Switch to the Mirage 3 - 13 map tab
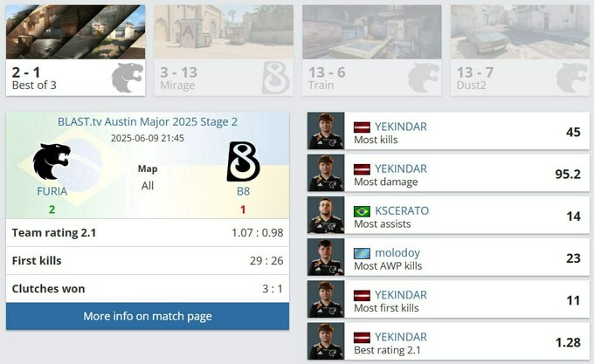The height and width of the screenshot is (364, 594). tap(224, 51)
